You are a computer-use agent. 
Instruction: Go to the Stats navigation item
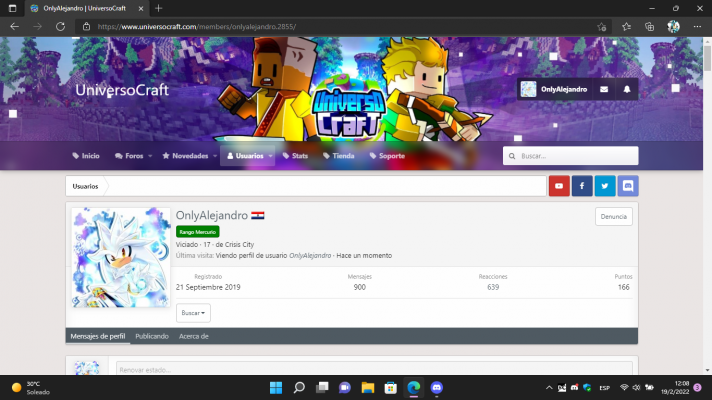coord(295,156)
